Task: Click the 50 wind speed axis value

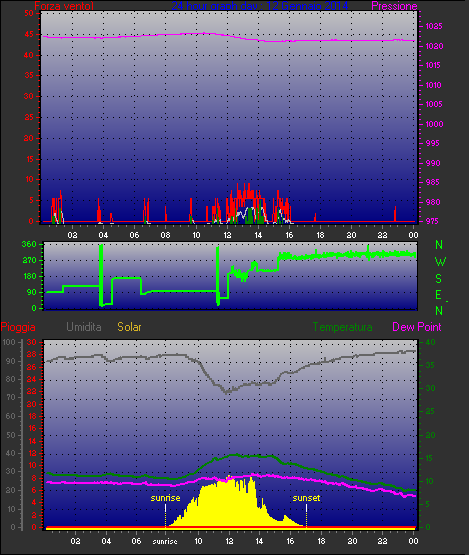Action: (29, 13)
